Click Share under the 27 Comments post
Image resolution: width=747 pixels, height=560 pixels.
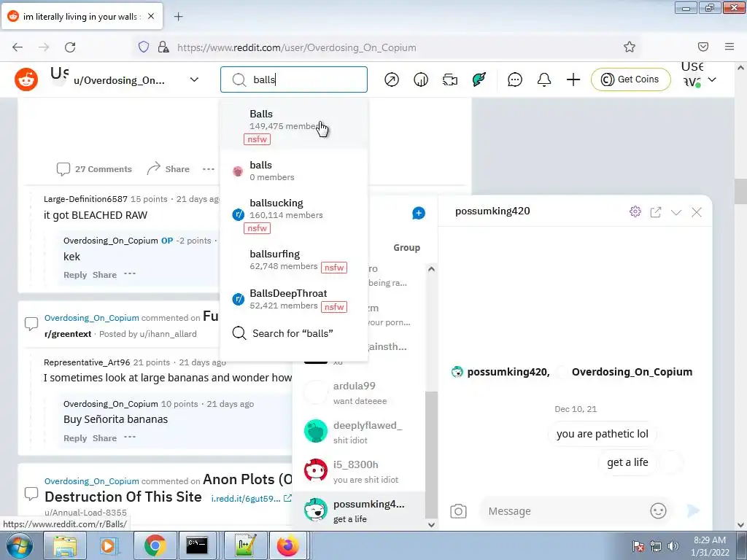coord(169,169)
